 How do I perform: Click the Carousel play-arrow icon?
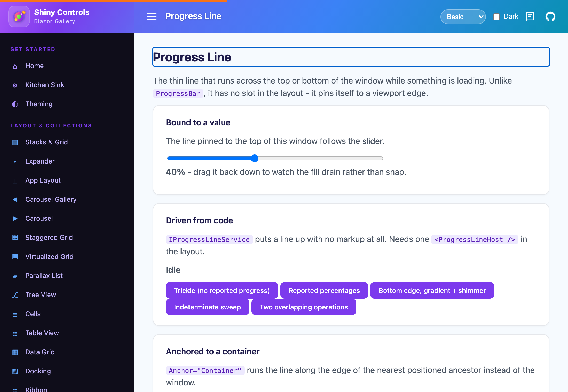15,219
